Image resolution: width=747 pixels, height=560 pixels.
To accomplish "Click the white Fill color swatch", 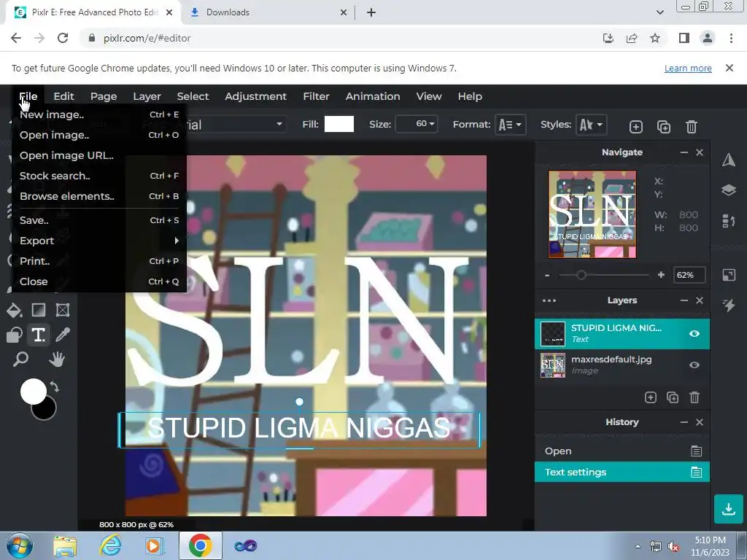I will coord(338,124).
